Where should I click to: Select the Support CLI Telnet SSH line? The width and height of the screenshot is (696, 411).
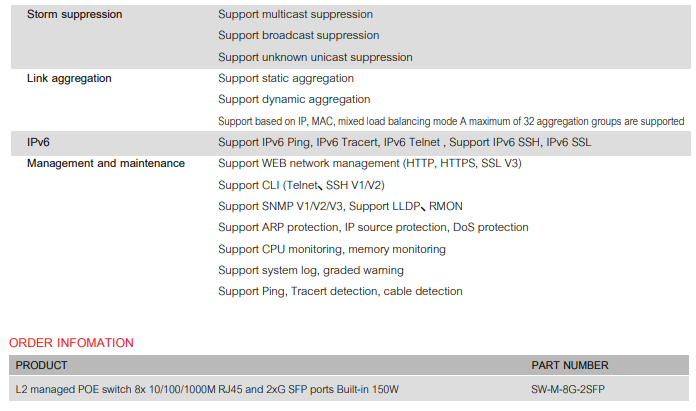point(301,185)
